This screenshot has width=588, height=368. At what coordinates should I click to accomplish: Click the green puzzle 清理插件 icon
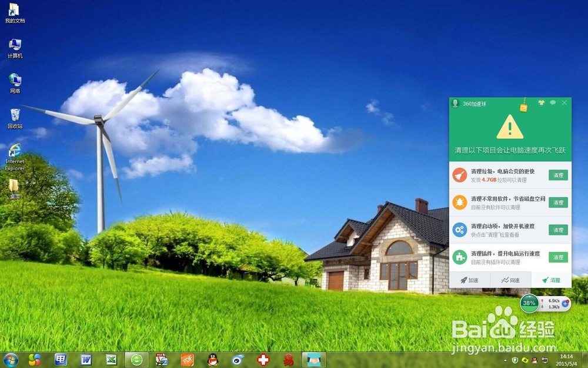click(459, 257)
